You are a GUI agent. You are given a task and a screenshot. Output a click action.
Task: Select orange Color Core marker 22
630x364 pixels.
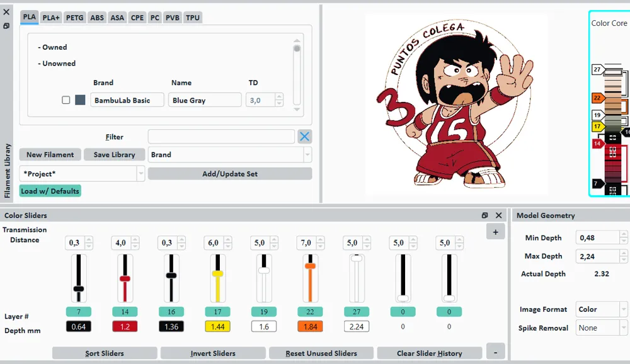click(x=597, y=98)
